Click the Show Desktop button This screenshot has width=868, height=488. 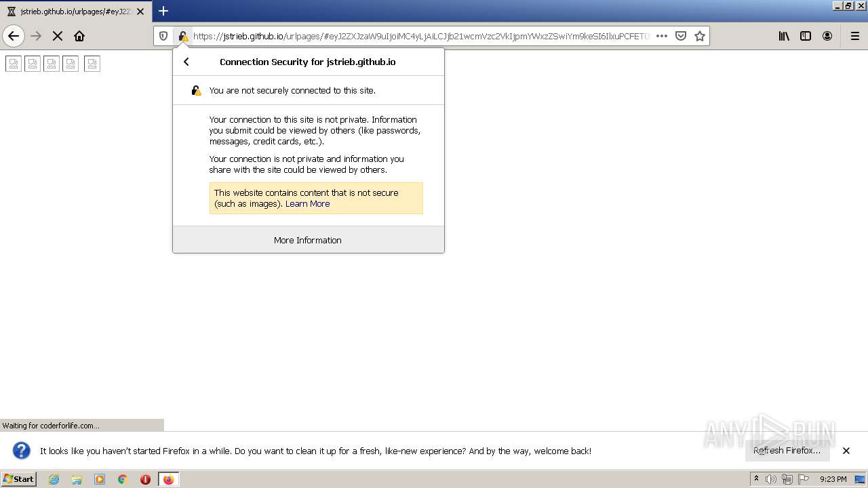pos(861,479)
